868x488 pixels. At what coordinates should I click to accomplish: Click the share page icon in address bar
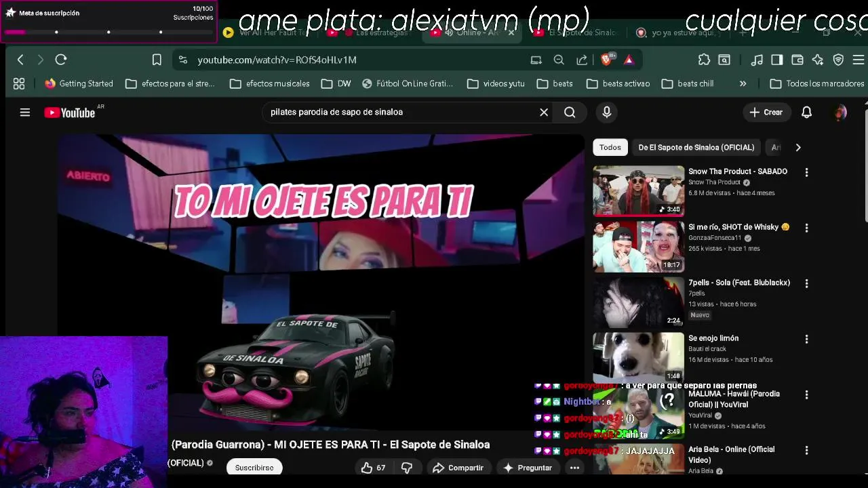[x=582, y=60]
